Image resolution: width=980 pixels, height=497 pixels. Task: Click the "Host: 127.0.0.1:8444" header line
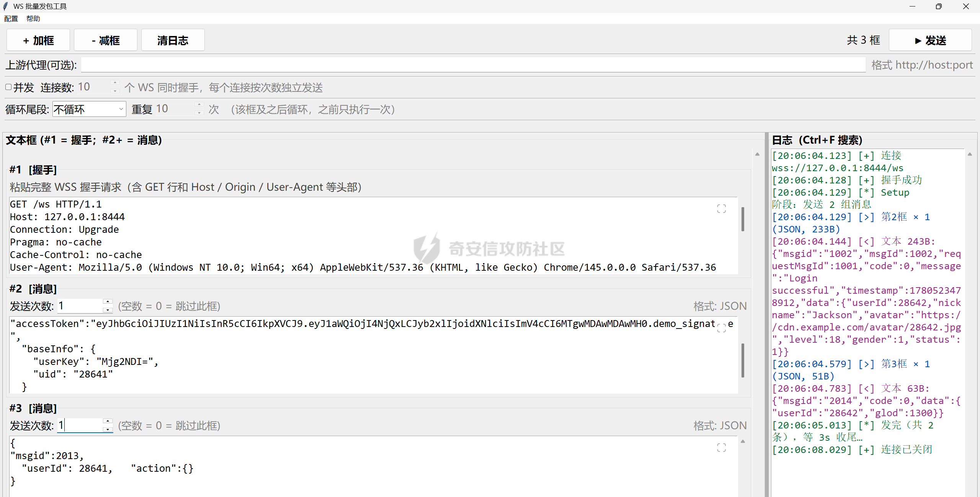[67, 217]
